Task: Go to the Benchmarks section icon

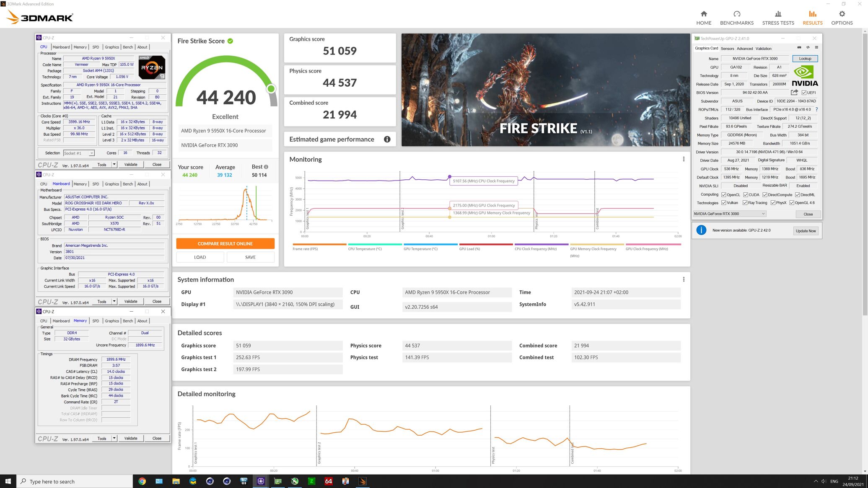Action: click(736, 14)
